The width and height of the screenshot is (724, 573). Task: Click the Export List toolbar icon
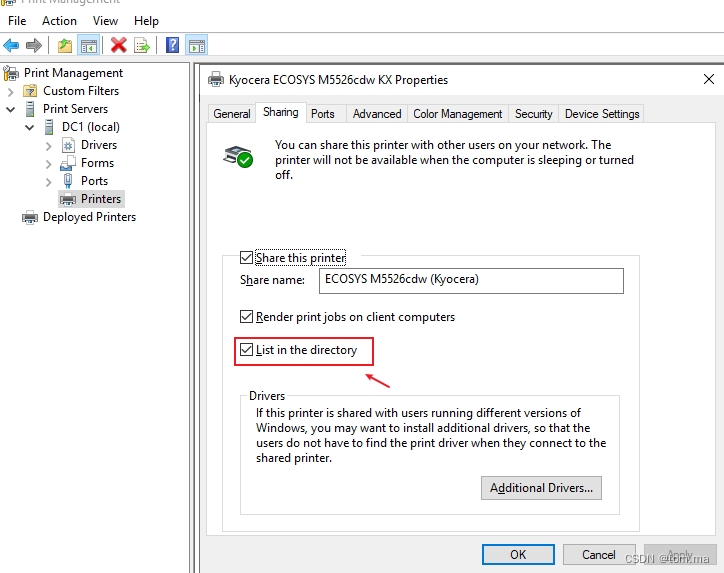coord(142,45)
